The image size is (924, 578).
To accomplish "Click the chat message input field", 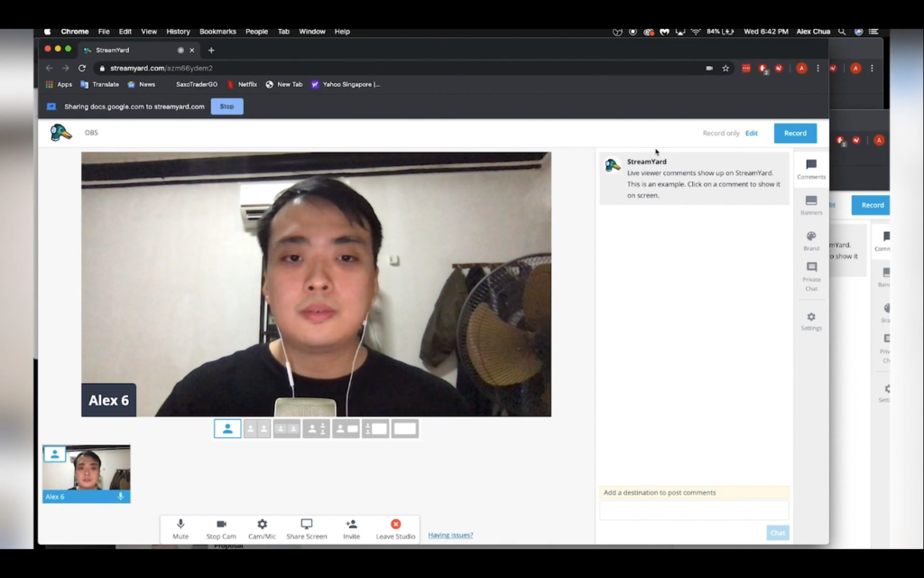I will (x=694, y=511).
